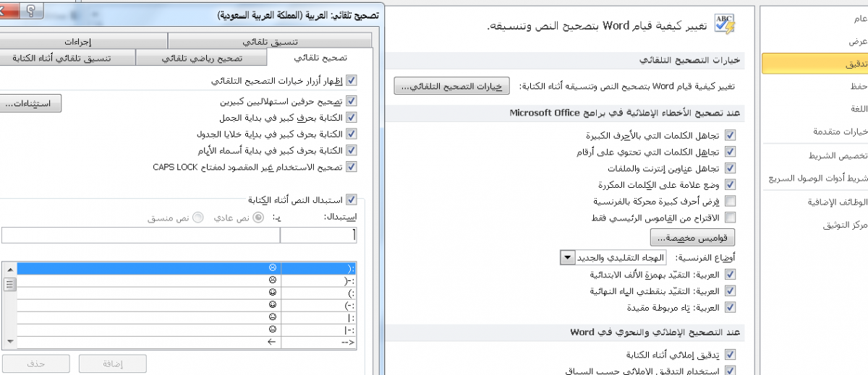Viewport: 868px width, 375px height.
Task: Toggle تصحيح حرفين استهلاليين كبيرين checkbox
Action: click(x=352, y=101)
